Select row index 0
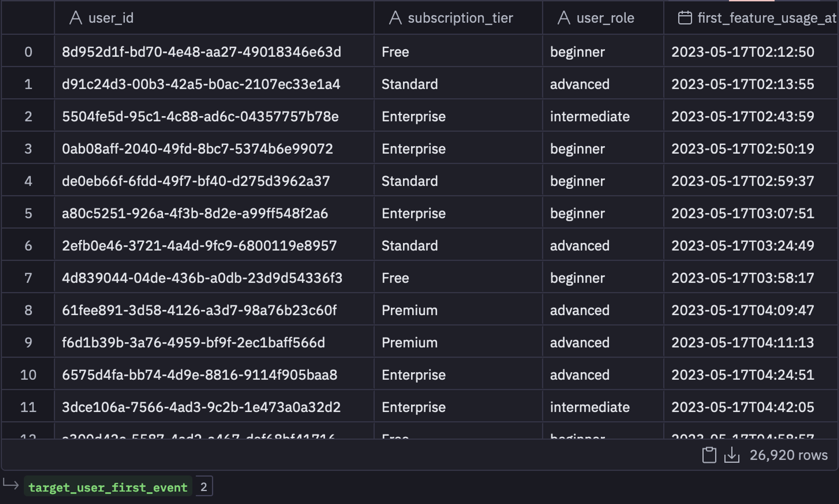 coord(28,52)
